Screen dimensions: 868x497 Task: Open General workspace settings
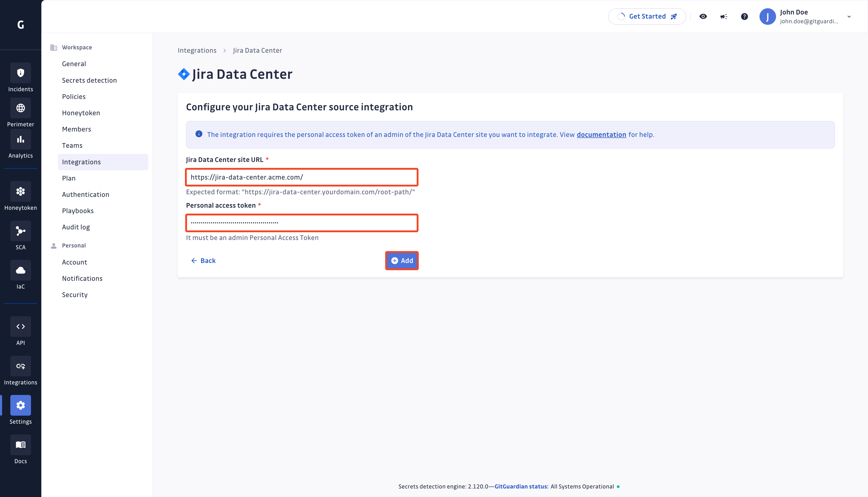pyautogui.click(x=74, y=64)
